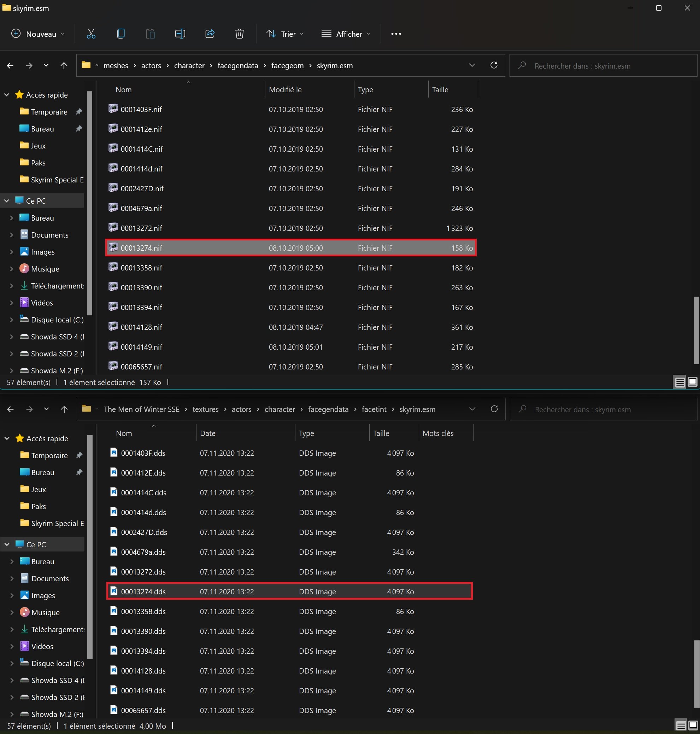The image size is (700, 734).
Task: Select file 00014128.nif
Action: (291, 327)
